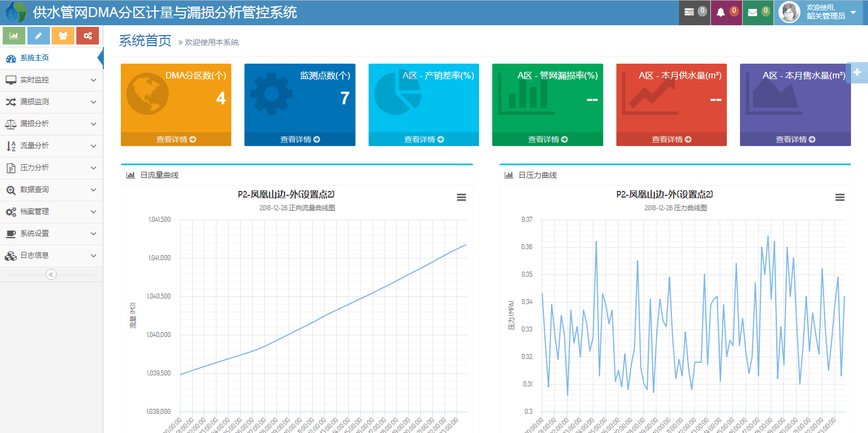
Task: Expand the 实时监控 chevron arrow
Action: pyautogui.click(x=93, y=80)
